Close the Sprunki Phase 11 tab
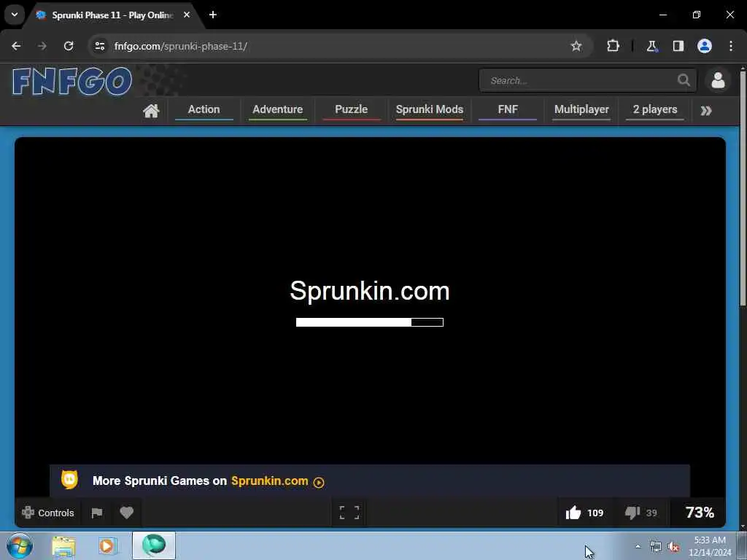 coord(187,15)
